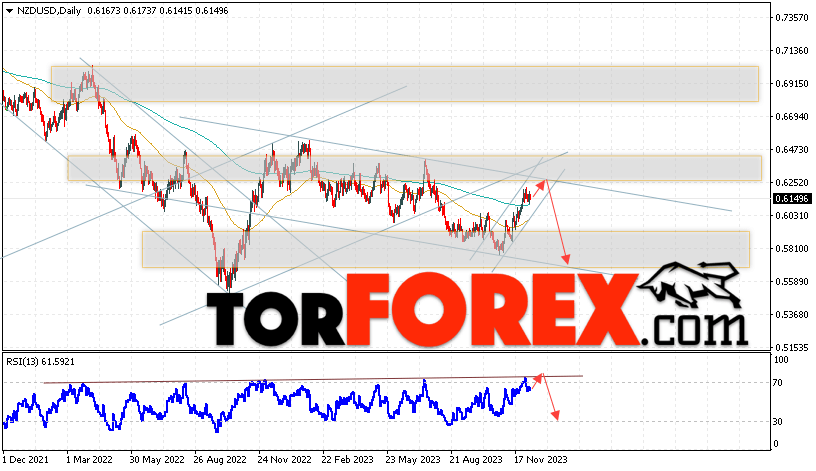The image size is (816, 471).
Task: Click the RSI scale value 100
Action: [782, 360]
